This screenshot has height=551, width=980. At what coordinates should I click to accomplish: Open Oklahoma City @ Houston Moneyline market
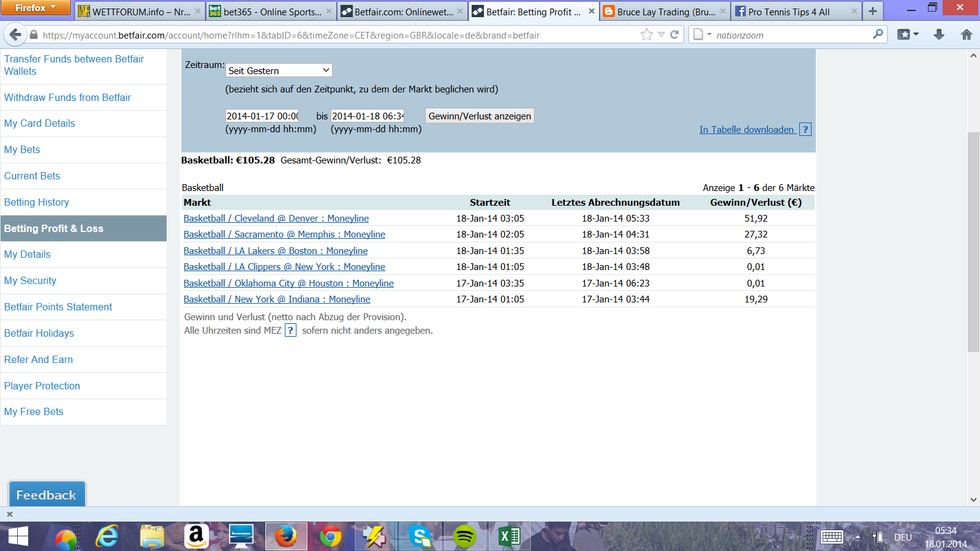point(288,283)
